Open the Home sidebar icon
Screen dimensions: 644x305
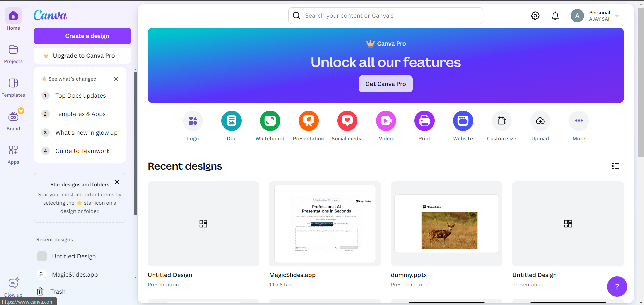pos(13,16)
